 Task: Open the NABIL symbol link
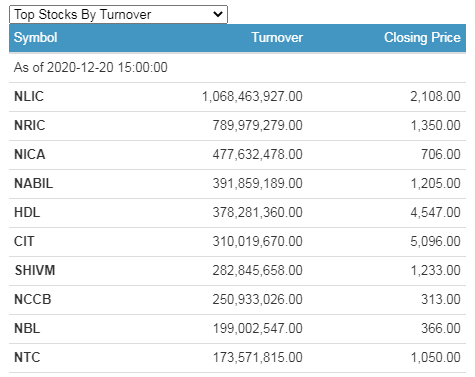[x=34, y=183]
